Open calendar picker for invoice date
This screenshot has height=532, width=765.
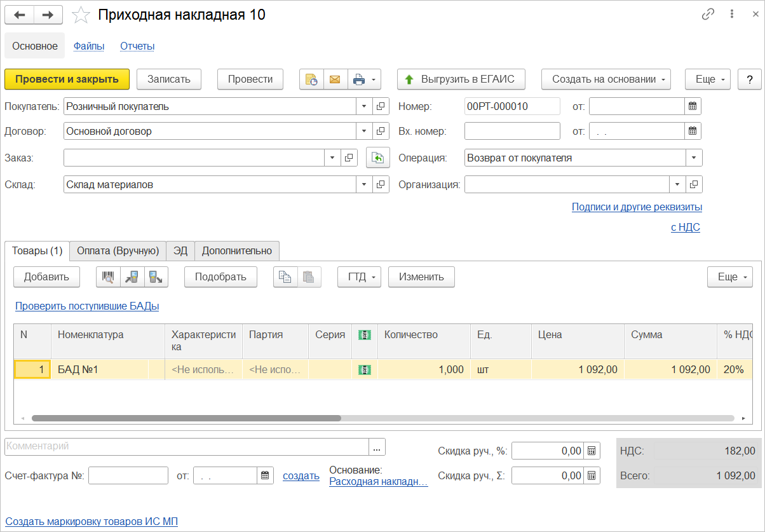point(266,475)
